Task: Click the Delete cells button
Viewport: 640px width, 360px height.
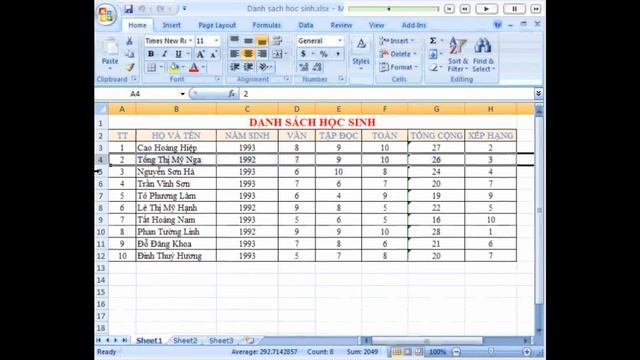Action: 397,54
